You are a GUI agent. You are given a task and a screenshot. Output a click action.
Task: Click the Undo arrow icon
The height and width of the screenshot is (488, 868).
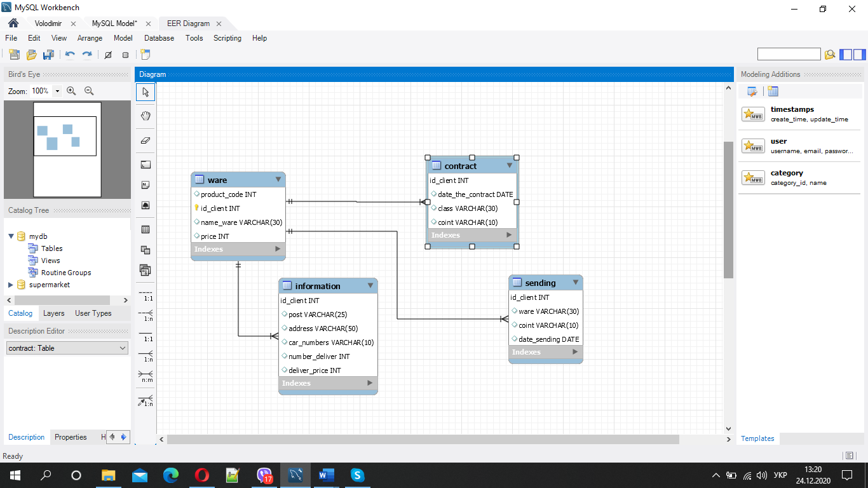click(x=70, y=55)
